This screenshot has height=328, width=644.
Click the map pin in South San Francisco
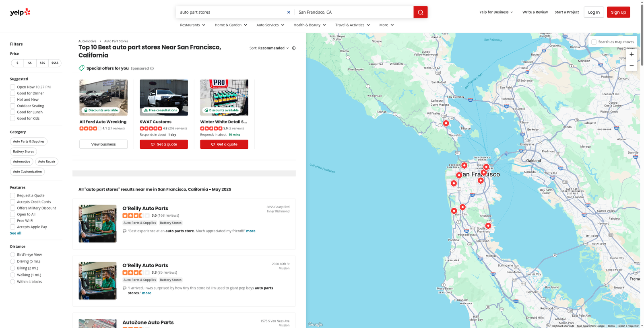click(488, 225)
